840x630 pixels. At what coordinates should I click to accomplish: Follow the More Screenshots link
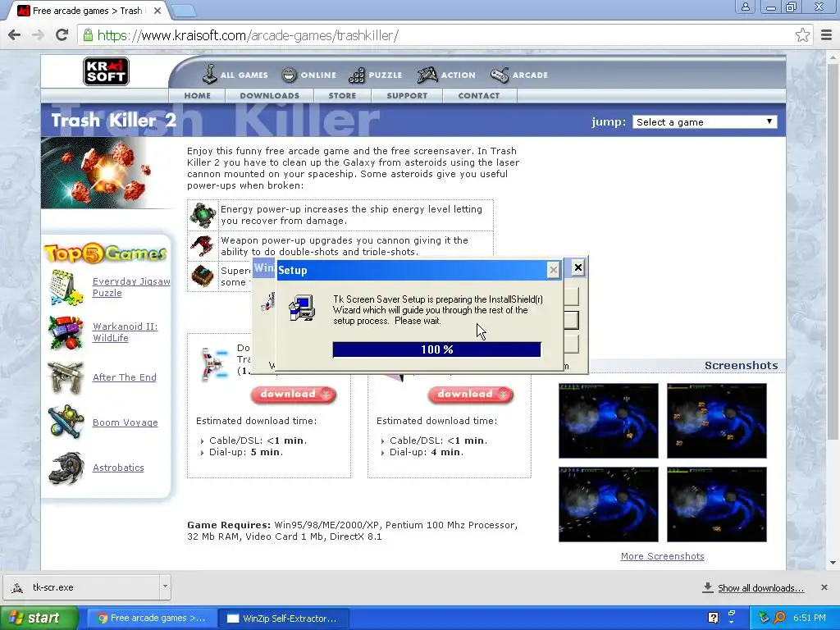tap(662, 556)
